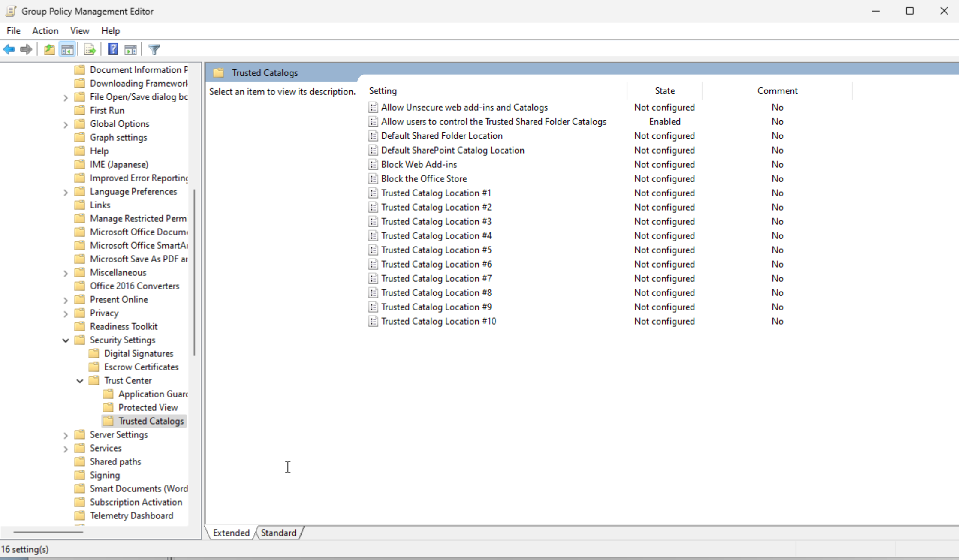Viewport: 959px width, 560px height.
Task: Select the Readiness Toolkit folder
Action: pyautogui.click(x=124, y=327)
